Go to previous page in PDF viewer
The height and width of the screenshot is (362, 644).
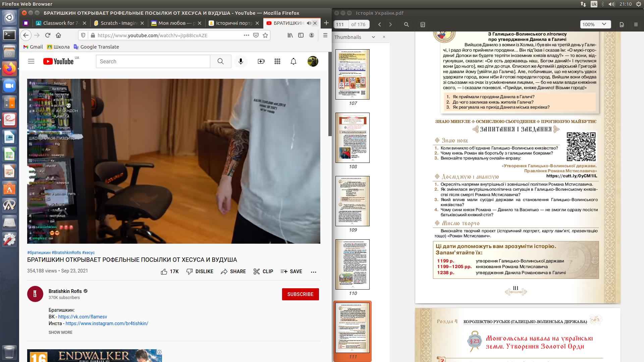click(380, 24)
